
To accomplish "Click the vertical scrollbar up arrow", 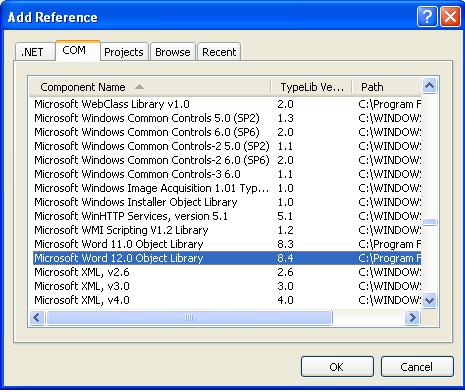I will pos(430,86).
